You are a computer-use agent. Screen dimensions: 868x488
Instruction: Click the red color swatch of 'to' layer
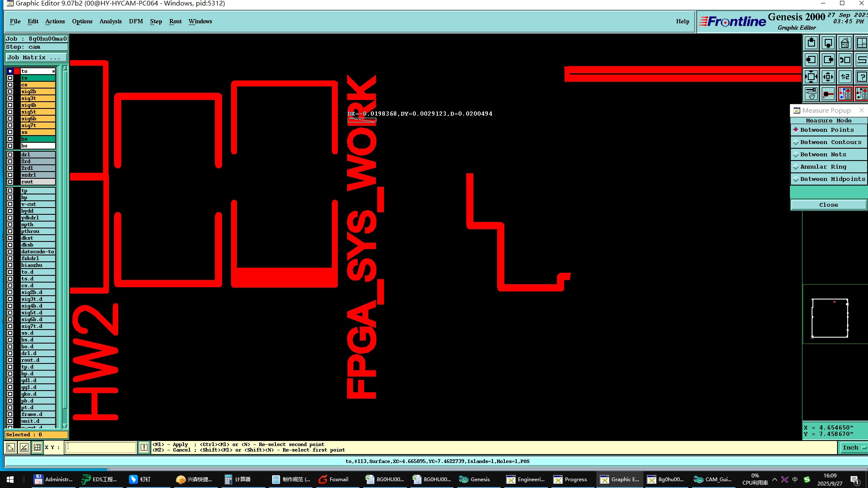17,71
